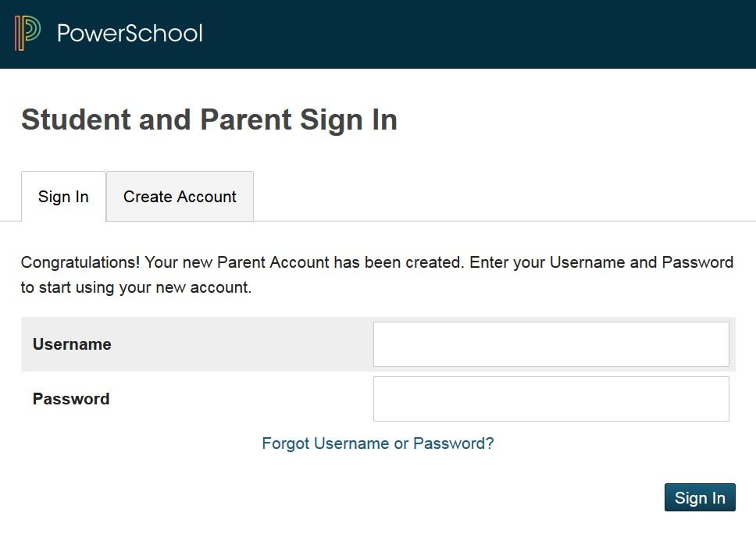Click the gray Username row background

[x=234, y=344]
